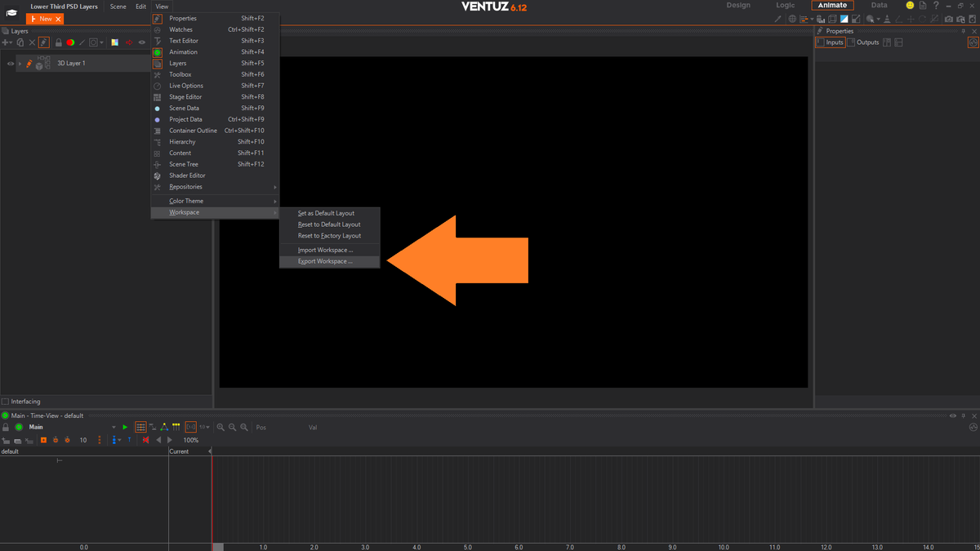Toggle the green record circle beside Main
This screenshot has width=980, height=551.
[x=19, y=427]
